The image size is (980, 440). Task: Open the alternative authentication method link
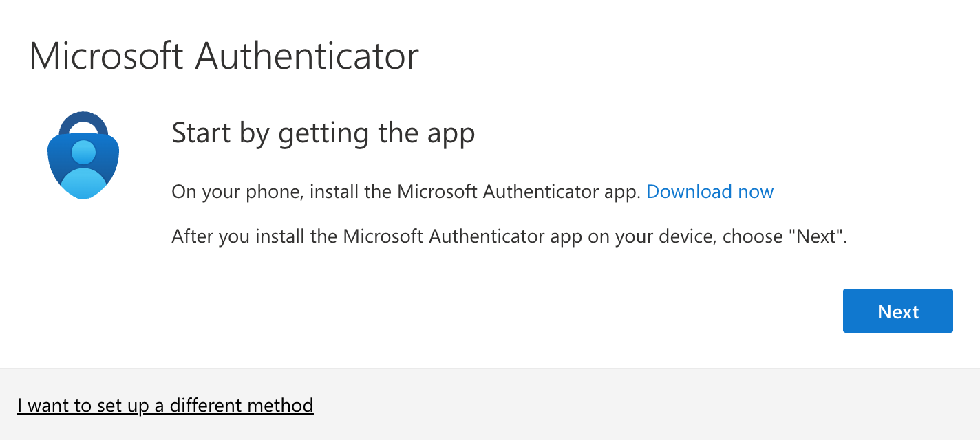pos(165,406)
